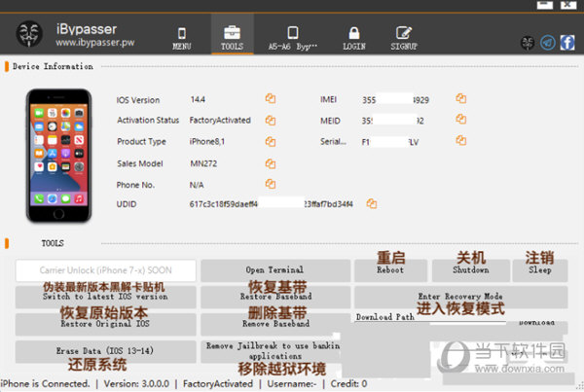Select the iOS version value 14.4
The image size is (584, 392).
pyautogui.click(x=198, y=99)
